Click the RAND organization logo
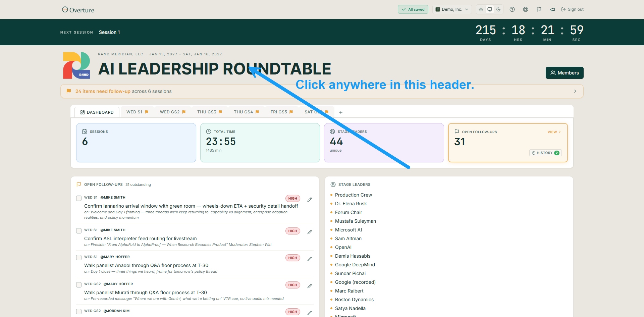Image resolution: width=644 pixels, height=317 pixels. point(76,65)
